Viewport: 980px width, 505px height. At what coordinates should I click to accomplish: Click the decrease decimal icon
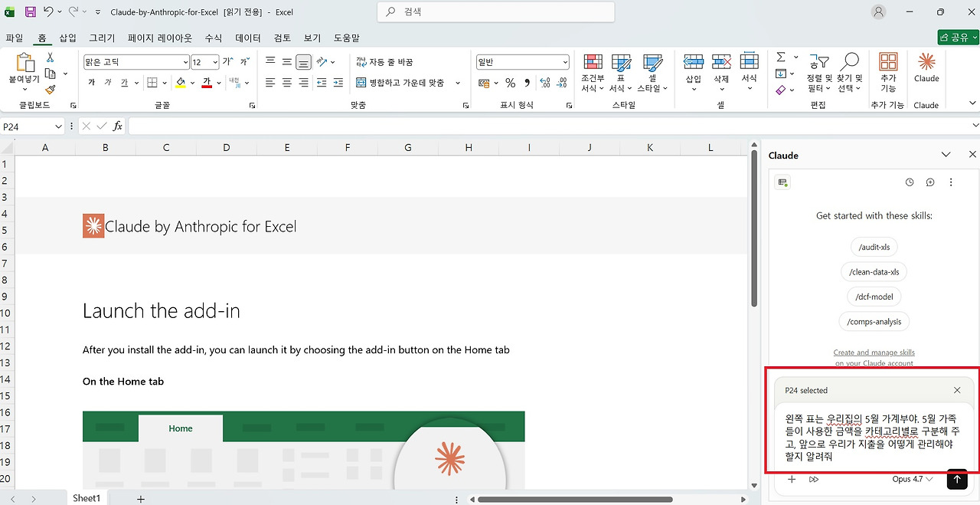coord(563,83)
